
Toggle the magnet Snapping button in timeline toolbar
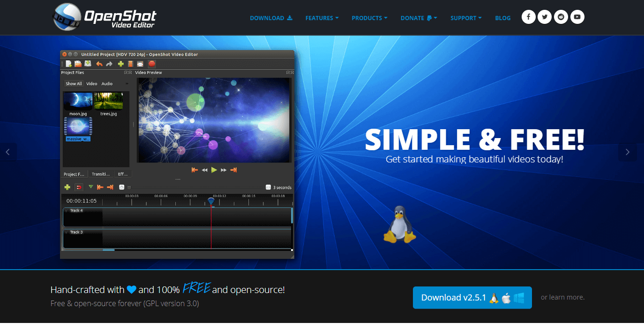tap(79, 187)
